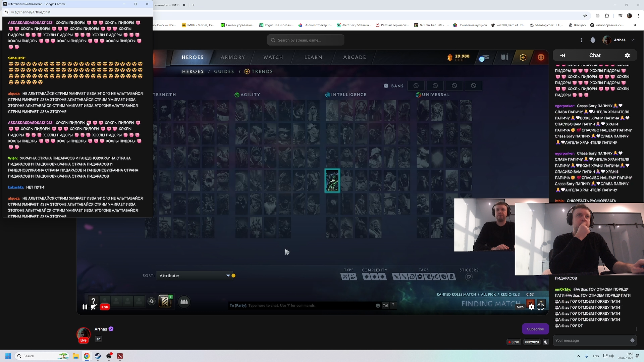
Task: Open IMDb bookmark in bookmarks bar
Action: (x=198, y=25)
